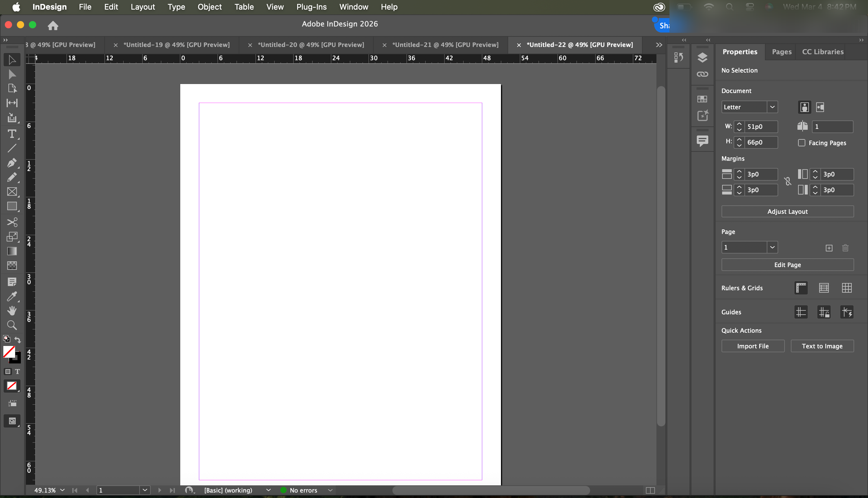The width and height of the screenshot is (868, 498).
Task: Toggle the margins link chain icon
Action: [788, 182]
